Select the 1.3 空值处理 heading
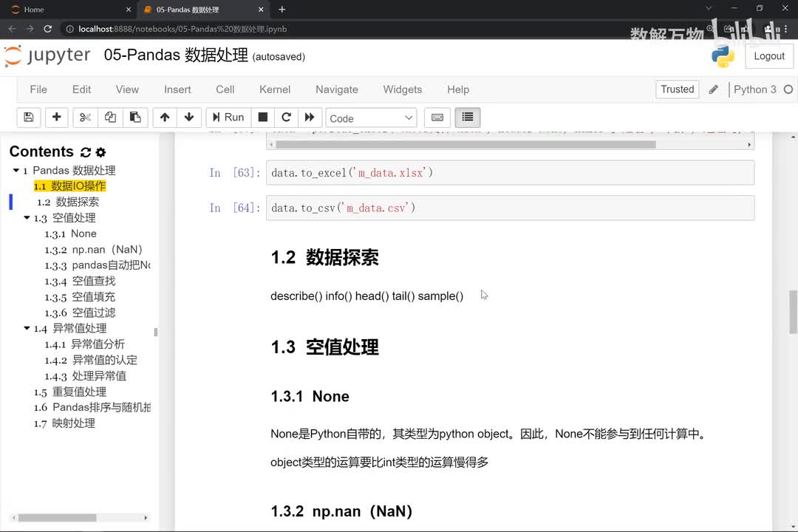798x532 pixels. [324, 347]
